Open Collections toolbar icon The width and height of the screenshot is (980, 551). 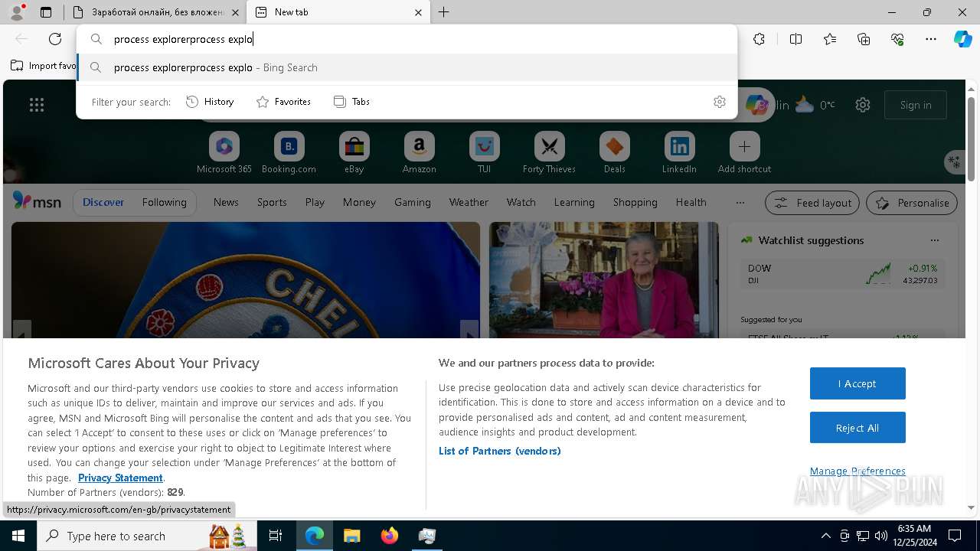(x=864, y=39)
